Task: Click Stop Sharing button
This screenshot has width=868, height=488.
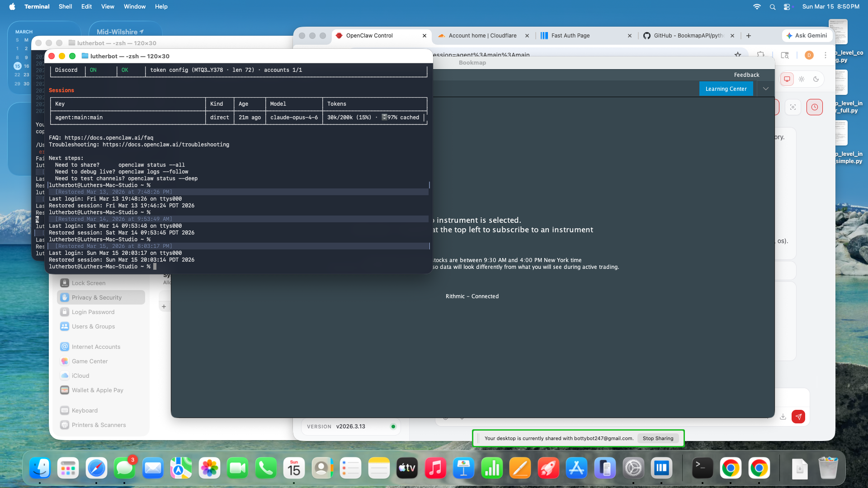Action: click(x=658, y=438)
